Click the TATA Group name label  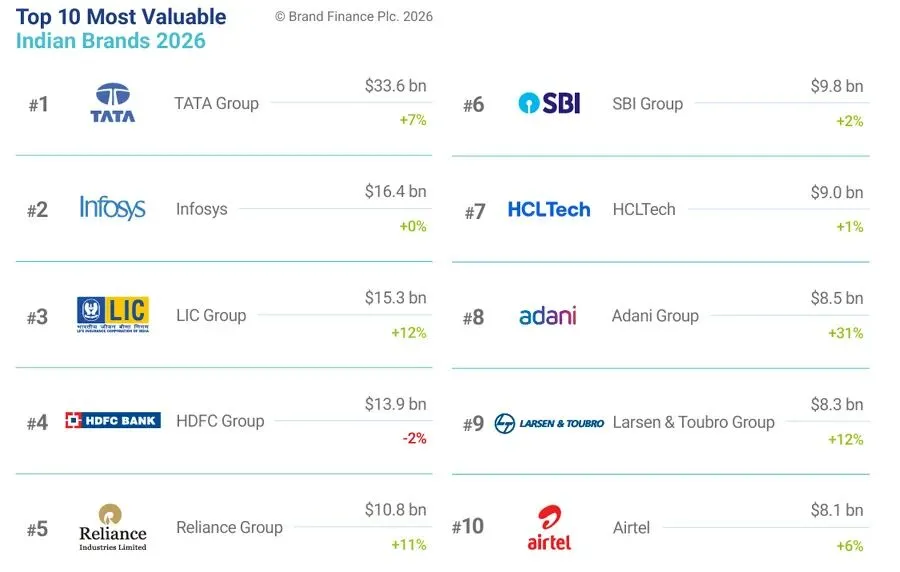coord(216,103)
